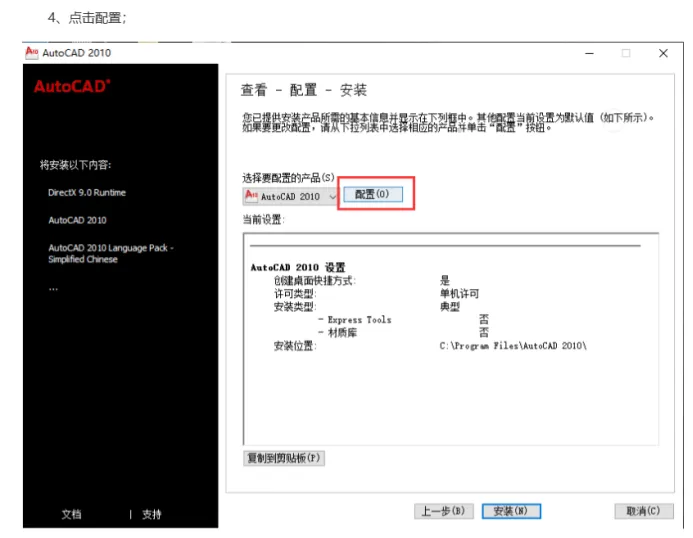Viewport: 693px width, 538px height.
Task: Click the disabled maximize window button
Action: tap(626, 53)
